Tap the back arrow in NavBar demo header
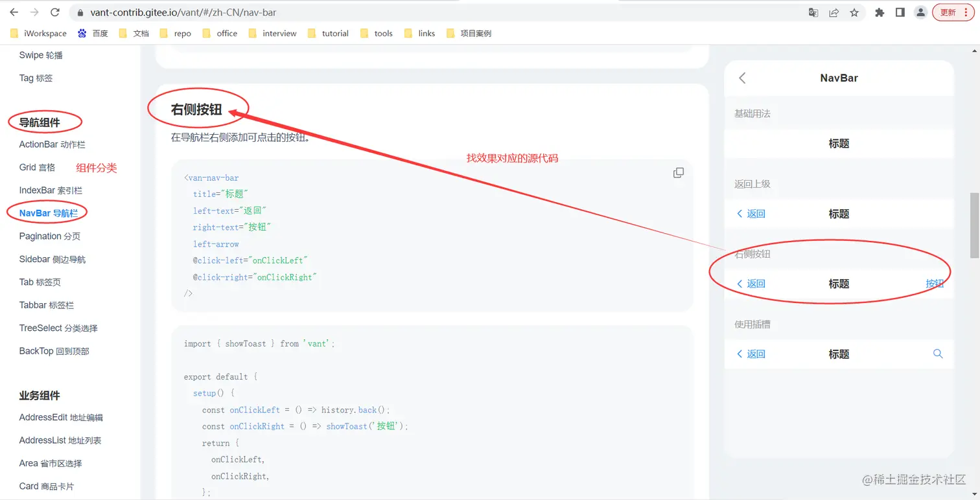980x500 pixels. pos(743,78)
